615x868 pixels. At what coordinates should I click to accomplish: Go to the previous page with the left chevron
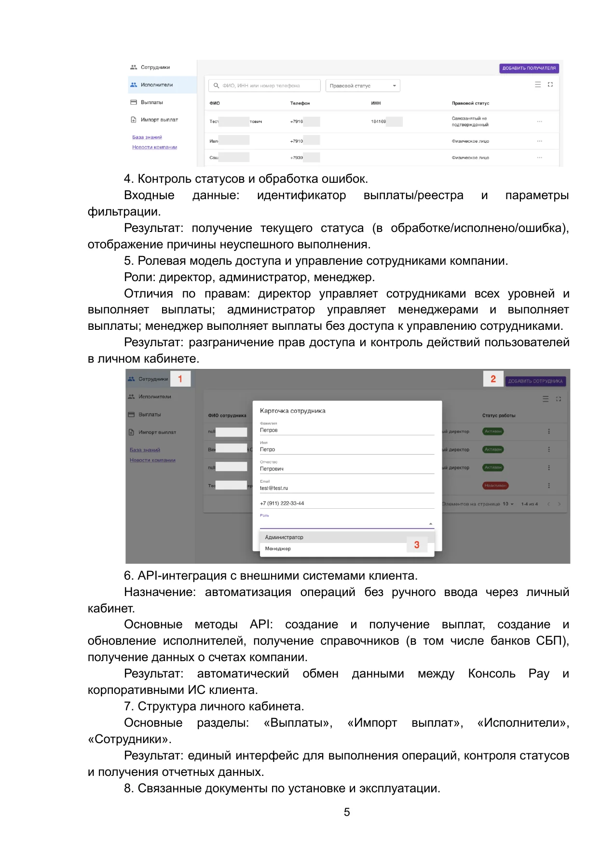(x=548, y=504)
